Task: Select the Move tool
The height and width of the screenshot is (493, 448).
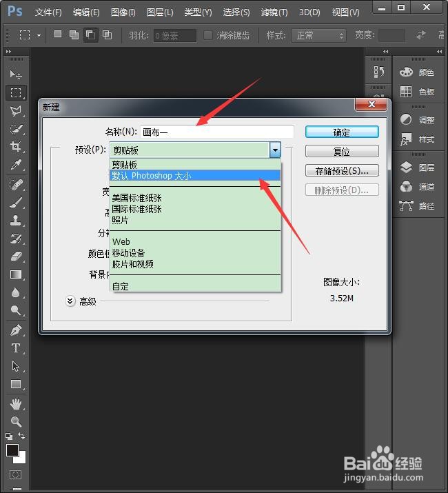Action: coord(16,74)
